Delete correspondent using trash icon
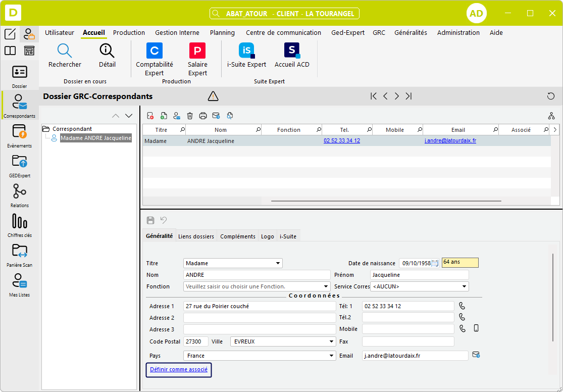563x392 pixels. (x=190, y=116)
